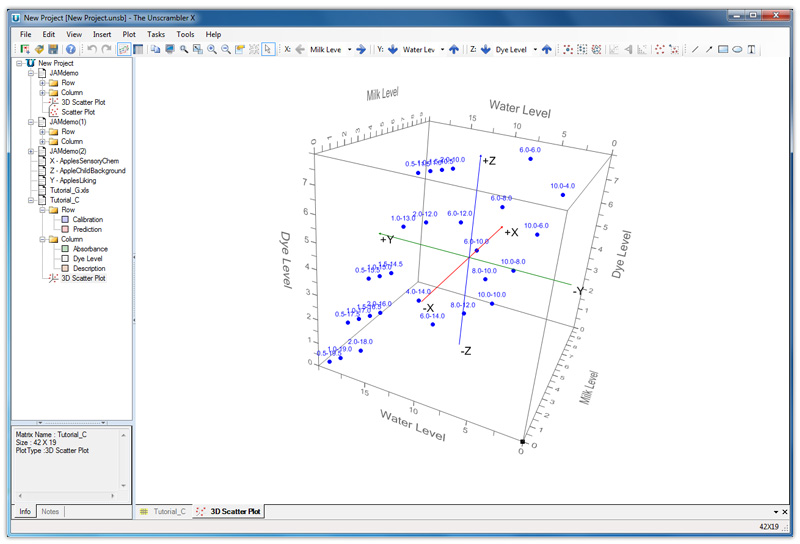This screenshot has height=544, width=800.
Task: Select the arrow pointer tool
Action: coord(268,49)
